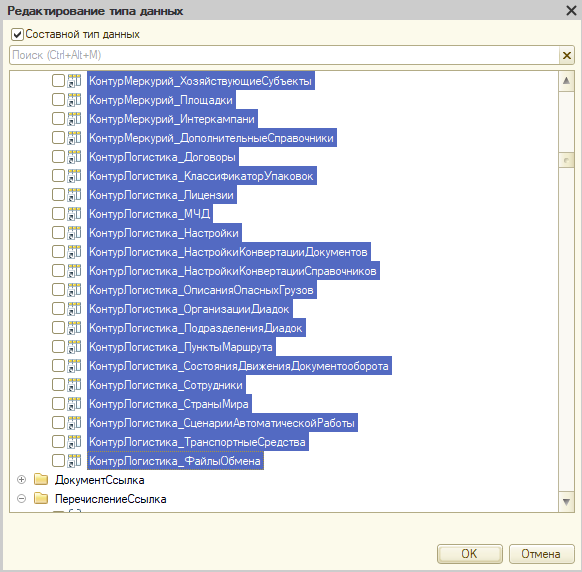Click the ДокументСсылка folder icon
The image size is (582, 572).
pos(41,480)
